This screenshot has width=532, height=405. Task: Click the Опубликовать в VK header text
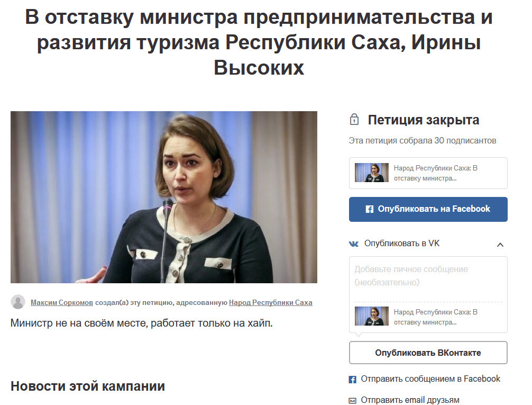402,244
